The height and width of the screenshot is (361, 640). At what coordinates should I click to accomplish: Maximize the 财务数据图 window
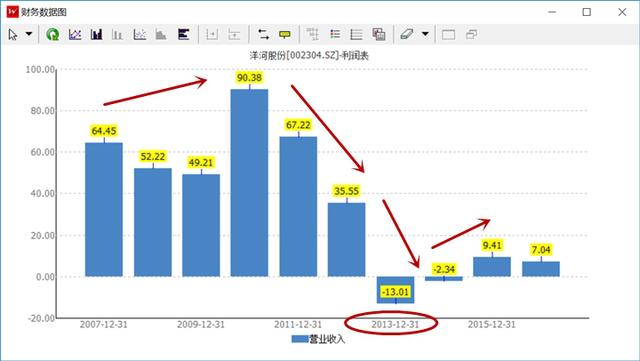(x=587, y=12)
